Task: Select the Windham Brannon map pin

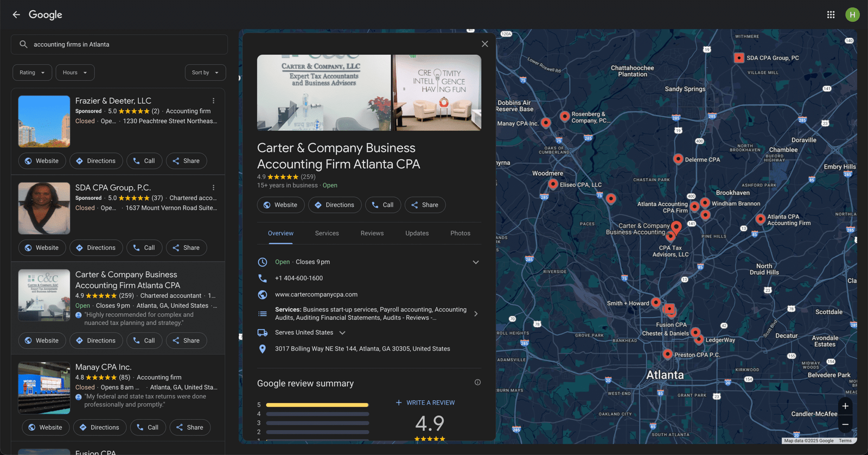Action: point(705,203)
